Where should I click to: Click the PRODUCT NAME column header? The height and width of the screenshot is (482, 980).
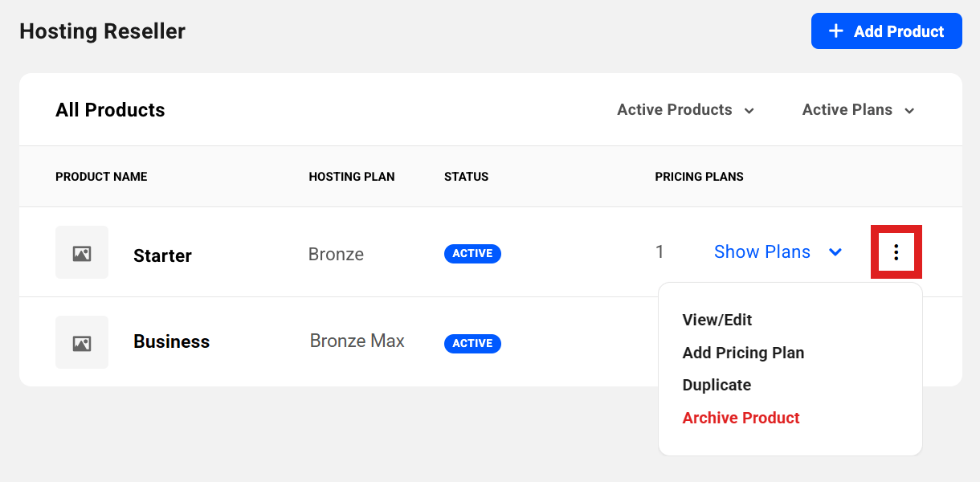101,177
